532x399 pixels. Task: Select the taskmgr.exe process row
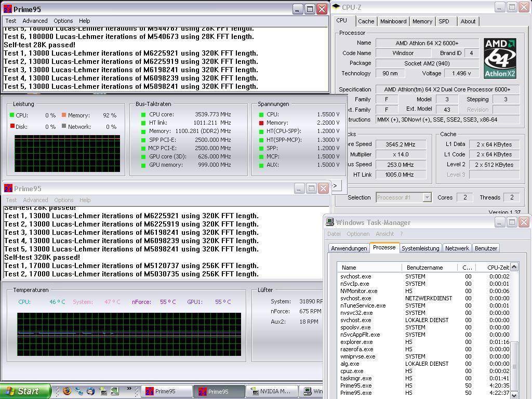[x=423, y=378]
